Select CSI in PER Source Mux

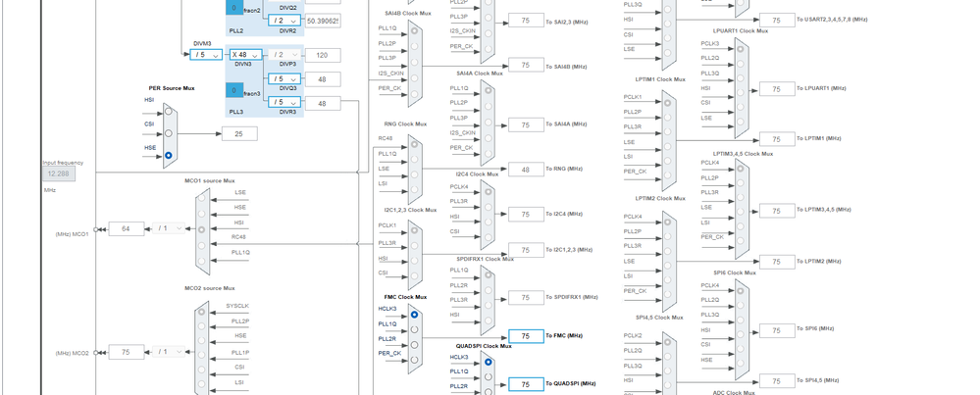[x=168, y=133]
